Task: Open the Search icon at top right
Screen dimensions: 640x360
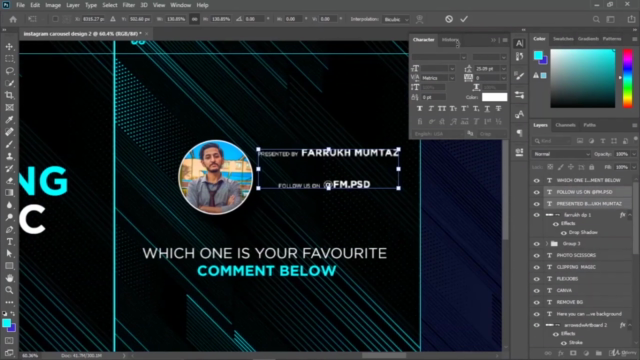Action: [x=596, y=19]
